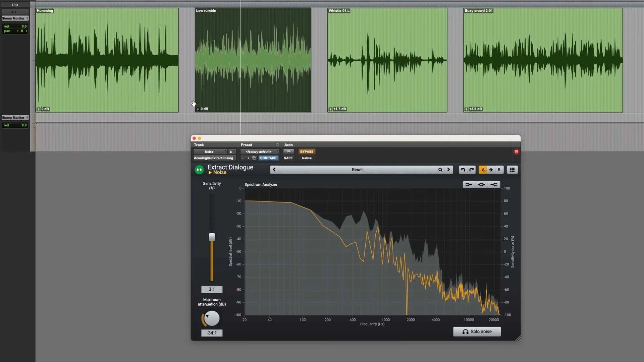Image resolution: width=644 pixels, height=362 pixels.
Task: Select the output spectrum analyzer mode icon
Action: [494, 185]
